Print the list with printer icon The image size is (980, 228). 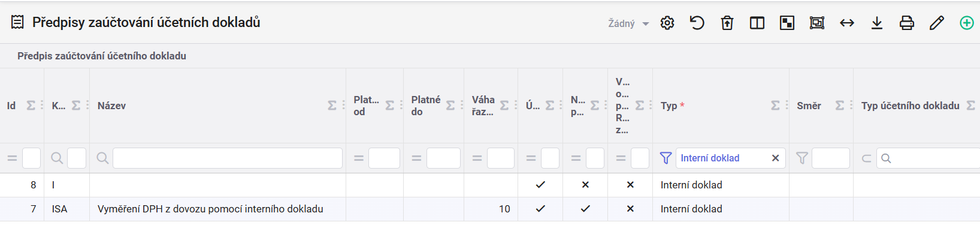(907, 23)
